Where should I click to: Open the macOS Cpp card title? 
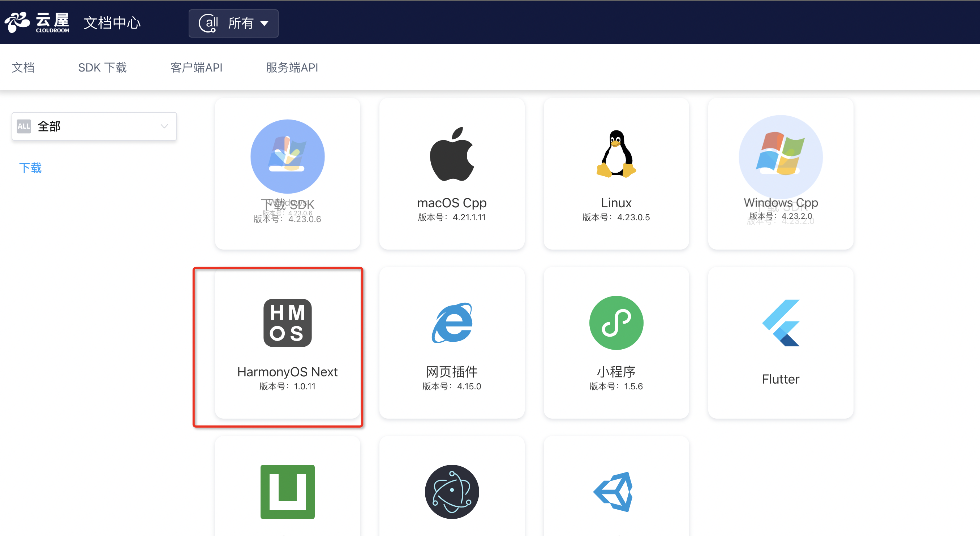[452, 203]
